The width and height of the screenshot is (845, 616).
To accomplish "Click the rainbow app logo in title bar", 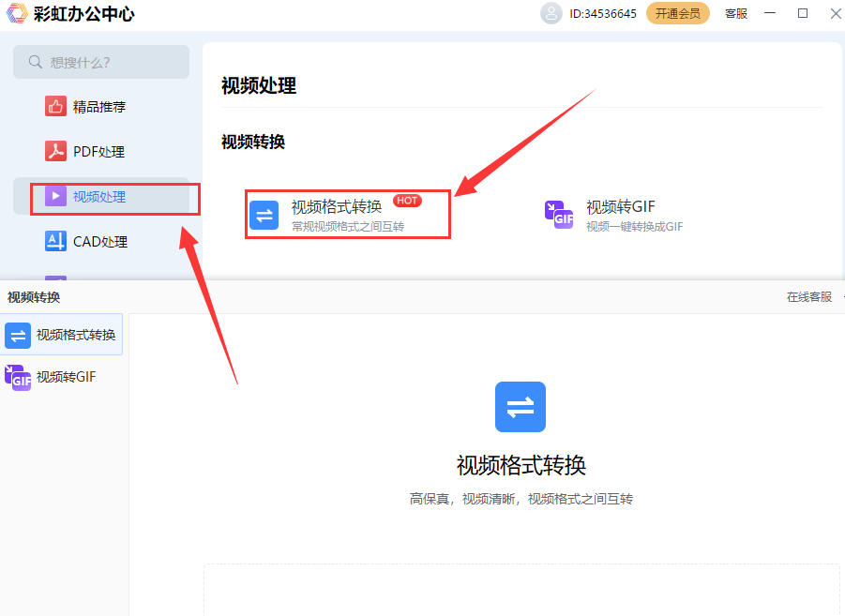I will click(x=16, y=13).
